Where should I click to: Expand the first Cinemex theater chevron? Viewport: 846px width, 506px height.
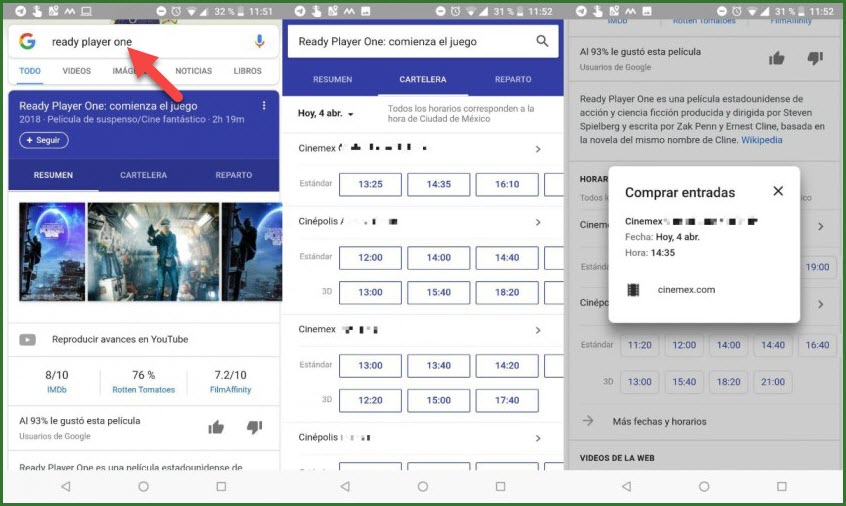538,149
